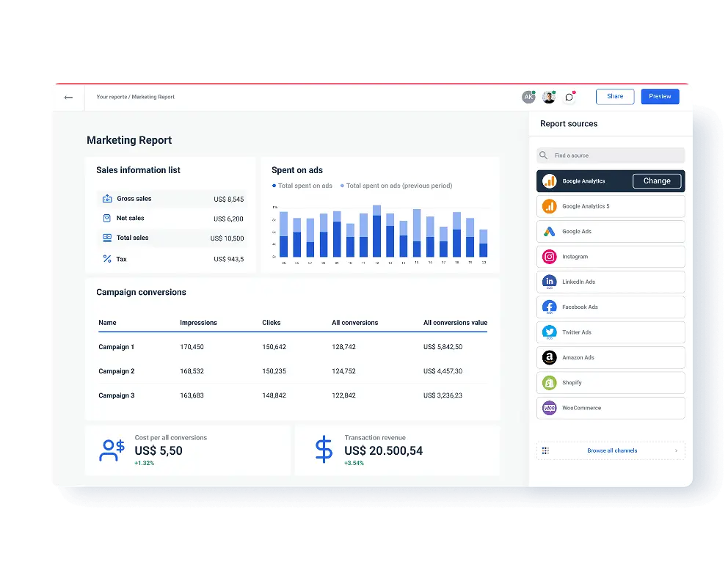This screenshot has height=581, width=728.
Task: Select the Amazon Ads icon
Action: [x=549, y=357]
